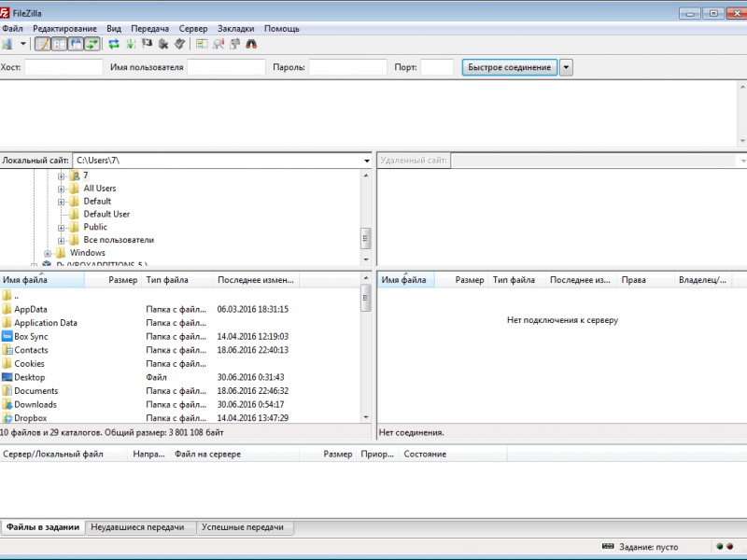Focus the Имя пользователя input field
Image resolution: width=747 pixels, height=560 pixels.
226,67
